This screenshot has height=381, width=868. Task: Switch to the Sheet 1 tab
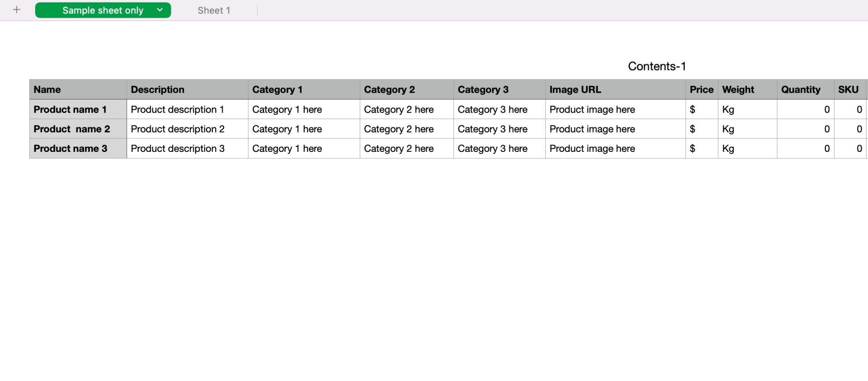[214, 10]
